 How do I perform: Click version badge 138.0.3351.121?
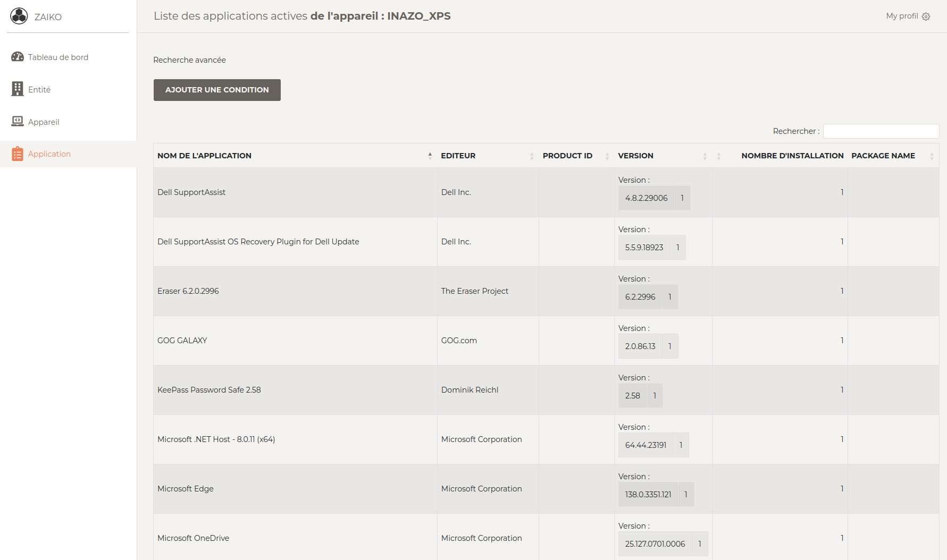coord(648,495)
